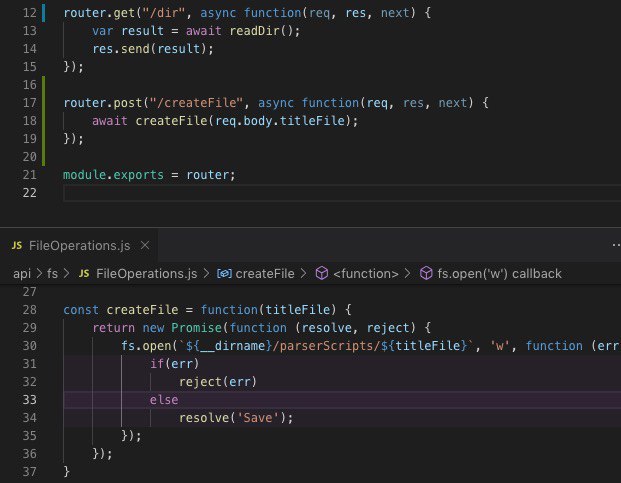Click the "/dir" route string
Screen dimensions: 621x483
[164, 13]
